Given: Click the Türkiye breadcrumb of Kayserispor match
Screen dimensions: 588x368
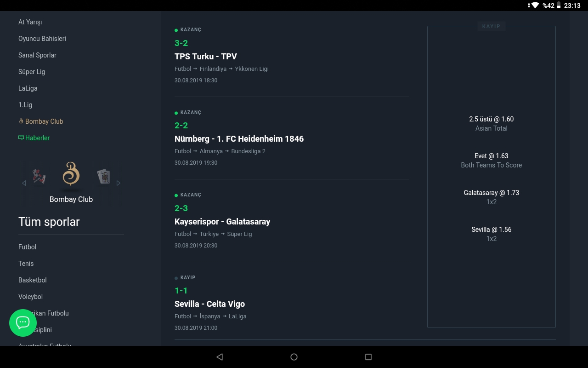Looking at the screenshot, I should point(209,234).
